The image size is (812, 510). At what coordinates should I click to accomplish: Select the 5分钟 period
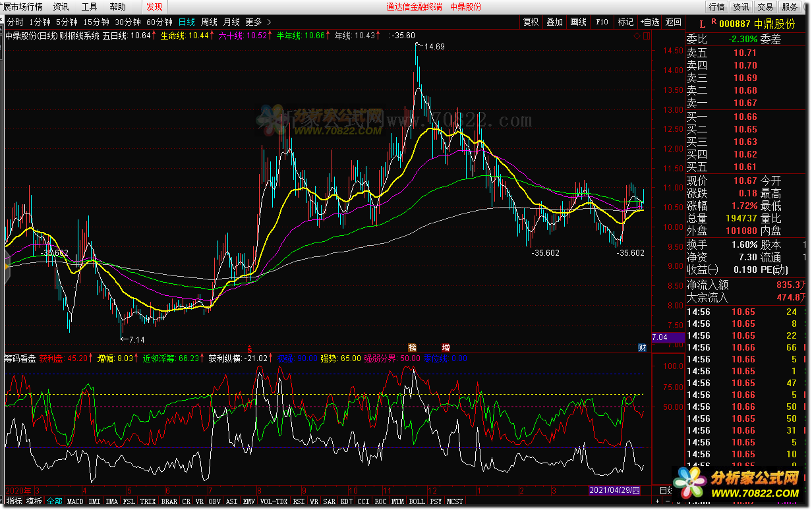pyautogui.click(x=67, y=22)
